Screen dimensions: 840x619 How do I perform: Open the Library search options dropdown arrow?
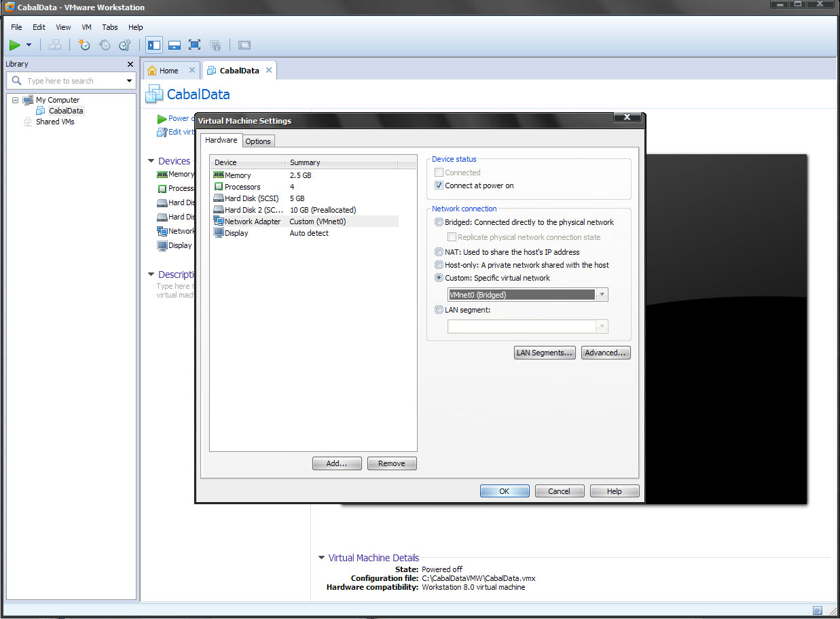(x=129, y=81)
